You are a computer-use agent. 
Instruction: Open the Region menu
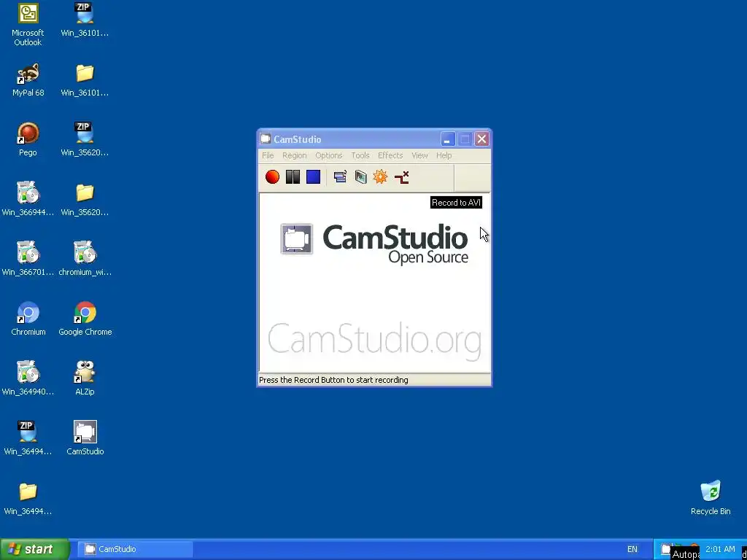(295, 156)
